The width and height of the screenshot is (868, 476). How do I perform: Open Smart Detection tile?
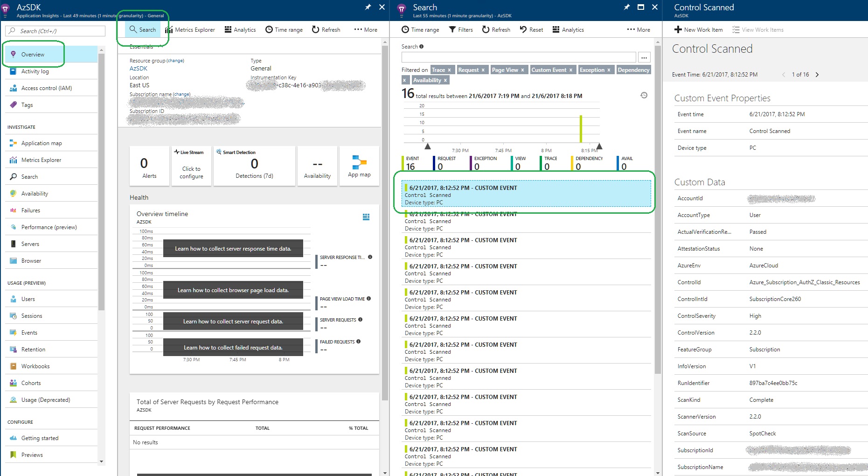pyautogui.click(x=254, y=166)
